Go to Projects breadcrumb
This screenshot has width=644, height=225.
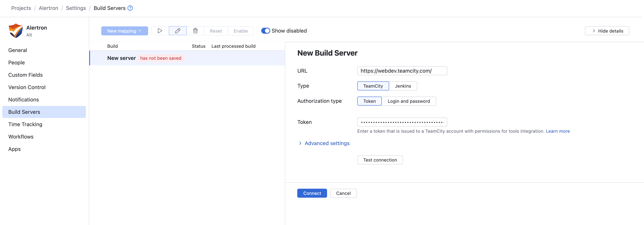(x=21, y=8)
